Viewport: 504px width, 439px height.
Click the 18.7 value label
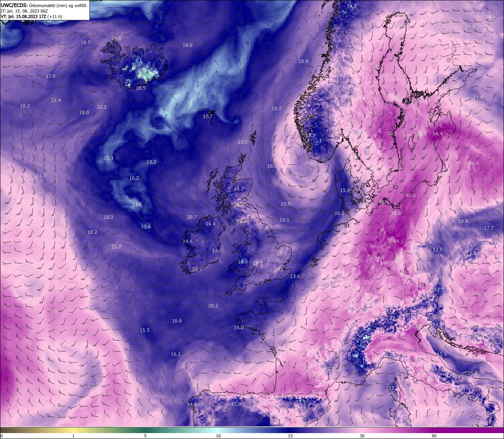(x=272, y=166)
